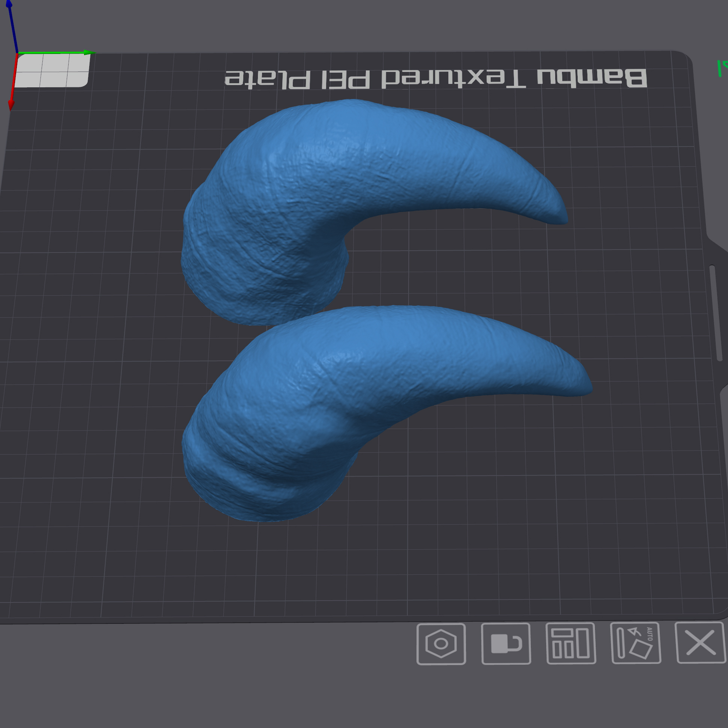Click the light gray exclusion zone corner
The height and width of the screenshot is (728, 728).
click(53, 70)
